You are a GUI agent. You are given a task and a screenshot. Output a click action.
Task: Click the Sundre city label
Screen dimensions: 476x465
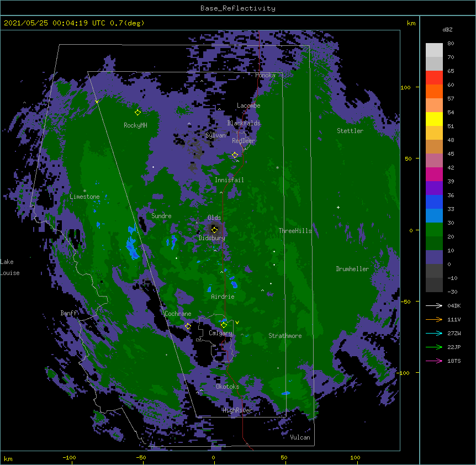(x=161, y=216)
